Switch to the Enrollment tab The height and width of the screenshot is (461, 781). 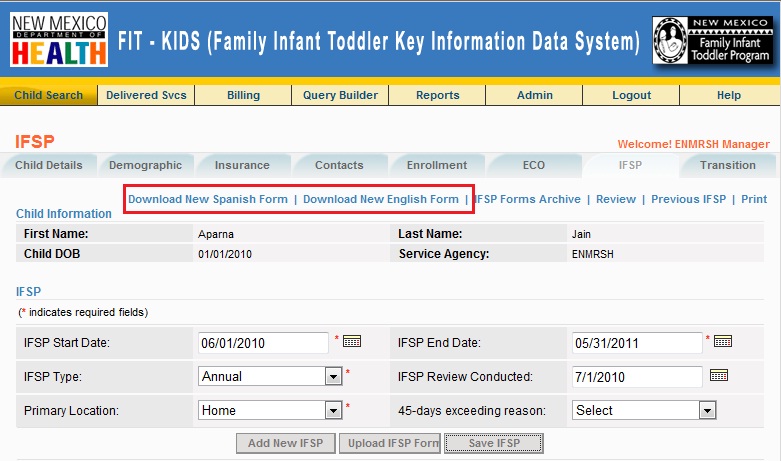(x=437, y=165)
